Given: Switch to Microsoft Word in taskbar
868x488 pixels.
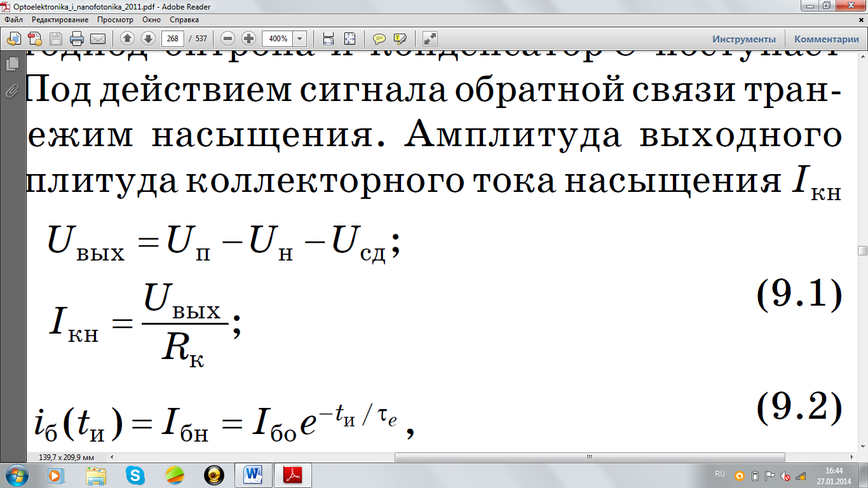Looking at the screenshot, I should 254,475.
